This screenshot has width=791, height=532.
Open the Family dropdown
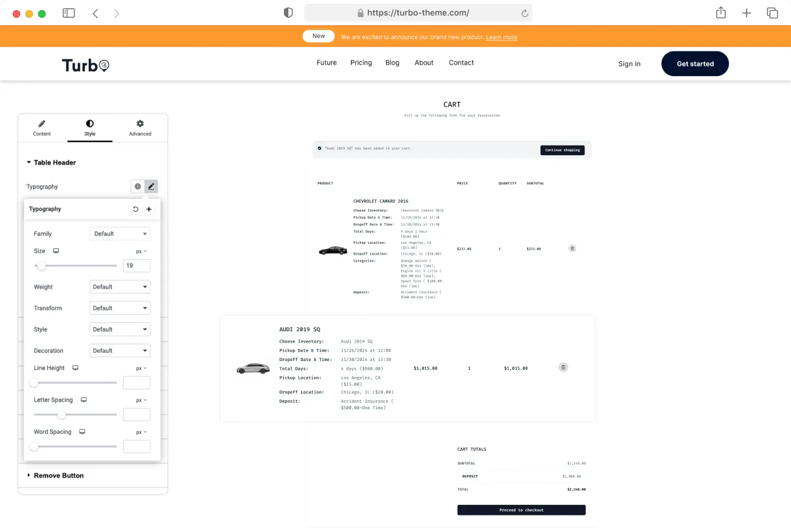(x=120, y=234)
